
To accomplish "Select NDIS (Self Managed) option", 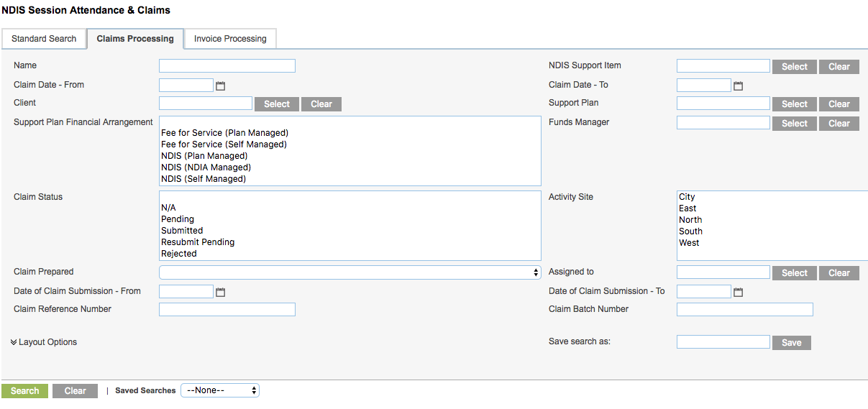I will (x=350, y=179).
